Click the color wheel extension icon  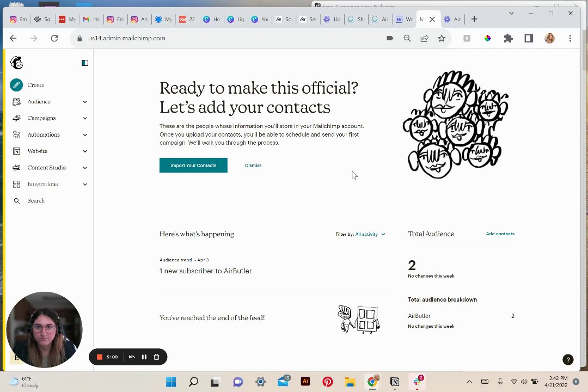487,38
